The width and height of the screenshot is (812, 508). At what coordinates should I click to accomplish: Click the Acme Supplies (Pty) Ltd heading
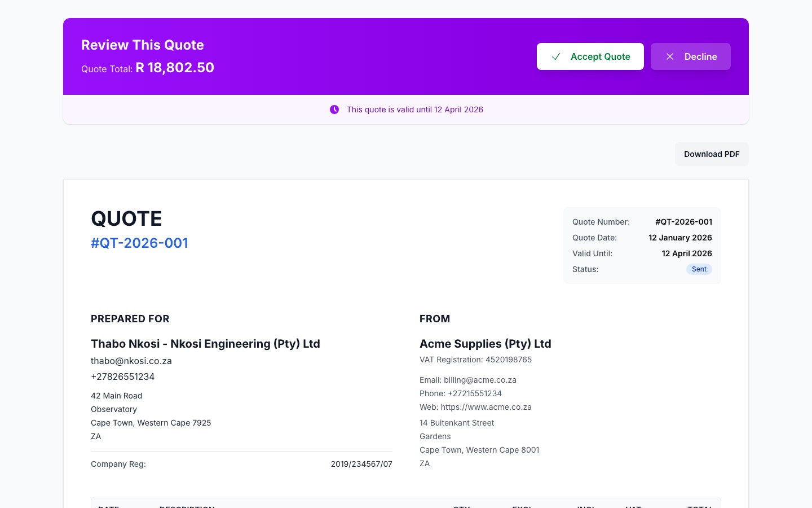coord(485,344)
